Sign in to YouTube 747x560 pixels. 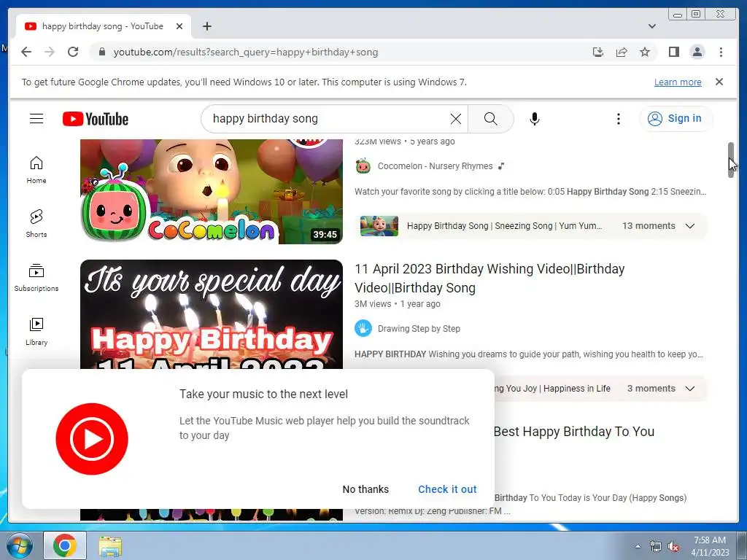pos(676,119)
